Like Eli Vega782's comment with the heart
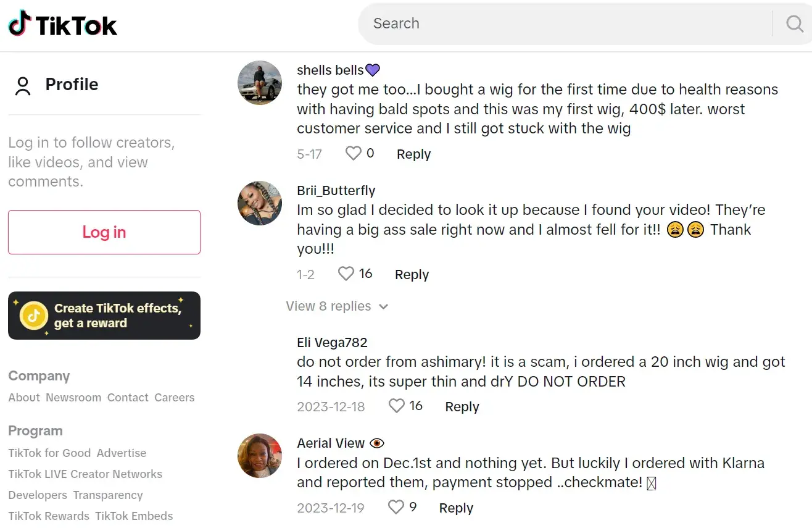This screenshot has height=528, width=812. (x=397, y=406)
